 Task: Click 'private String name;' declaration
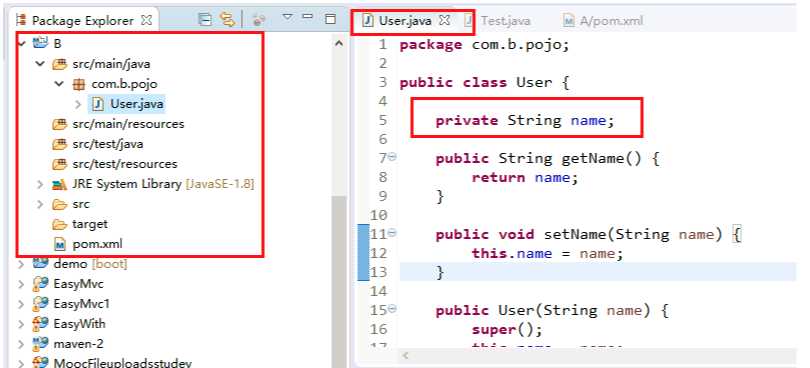click(525, 120)
